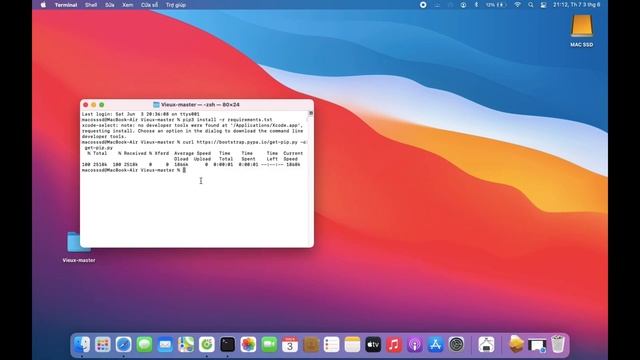
Task: Launch Safari from the Dock
Action: pyautogui.click(x=123, y=344)
